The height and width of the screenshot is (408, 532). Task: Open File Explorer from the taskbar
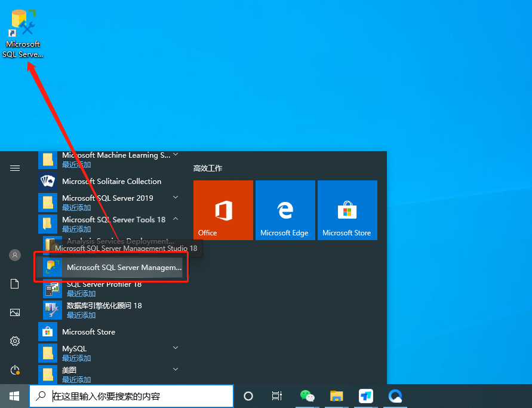(337, 396)
